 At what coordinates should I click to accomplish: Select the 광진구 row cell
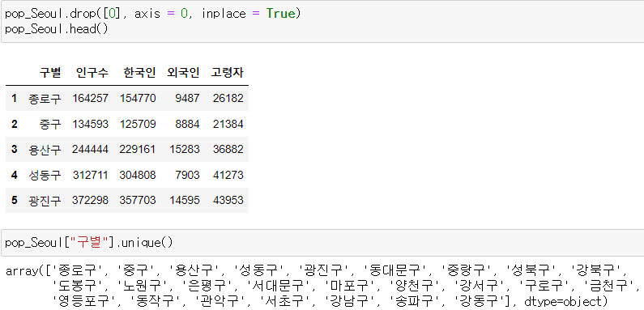(x=45, y=201)
